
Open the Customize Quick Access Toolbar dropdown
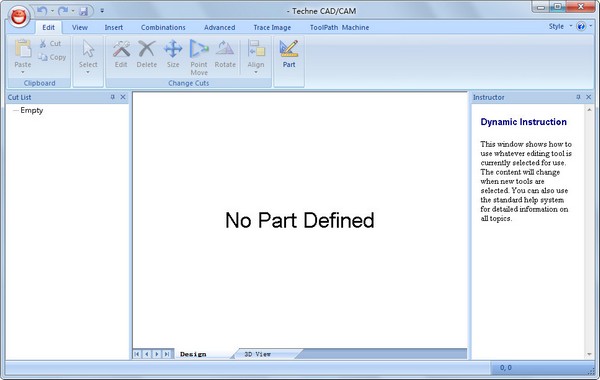pyautogui.click(x=102, y=11)
